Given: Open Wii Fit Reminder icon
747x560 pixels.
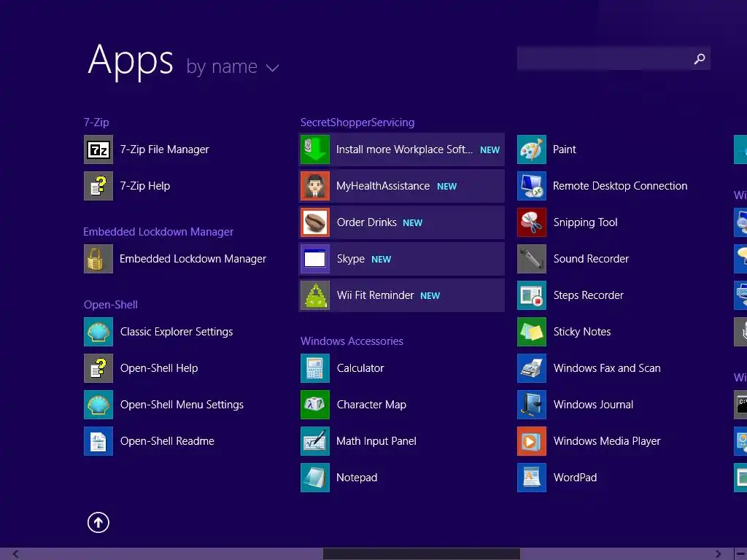Looking at the screenshot, I should [x=315, y=295].
